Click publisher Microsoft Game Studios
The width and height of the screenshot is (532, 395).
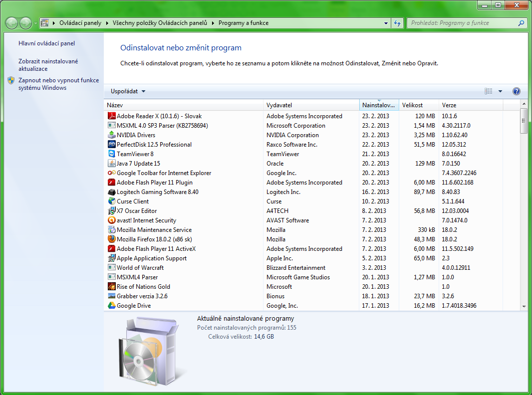point(298,277)
